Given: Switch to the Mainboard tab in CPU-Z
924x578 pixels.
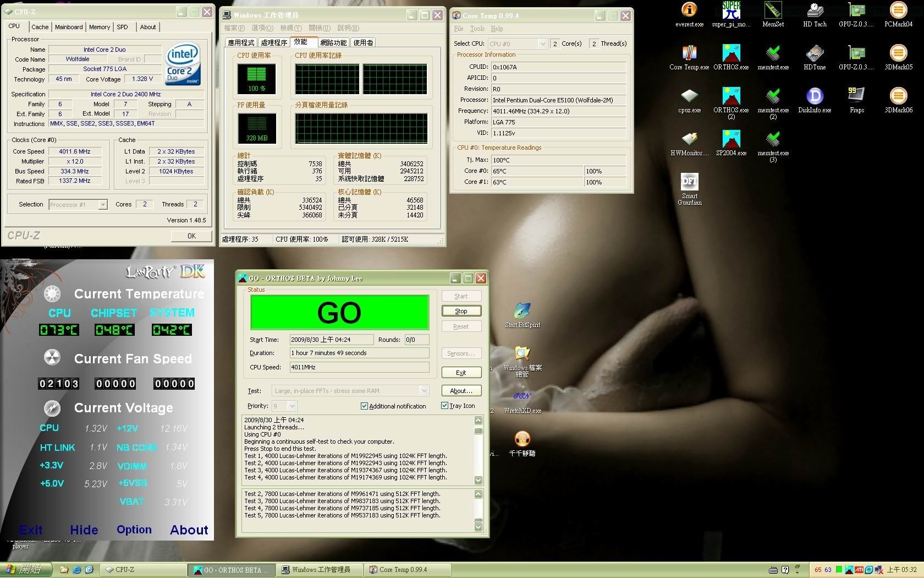Looking at the screenshot, I should click(x=69, y=26).
